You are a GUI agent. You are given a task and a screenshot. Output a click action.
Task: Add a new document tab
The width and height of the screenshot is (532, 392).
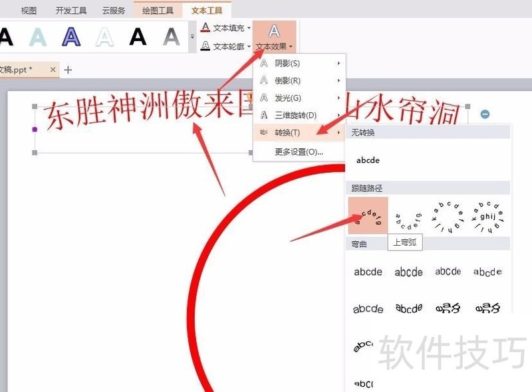tap(68, 70)
